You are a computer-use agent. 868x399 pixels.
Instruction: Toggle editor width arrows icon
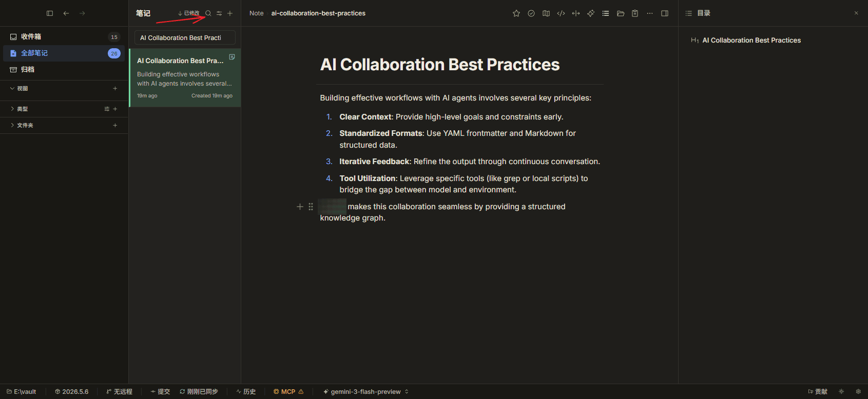[x=576, y=13]
